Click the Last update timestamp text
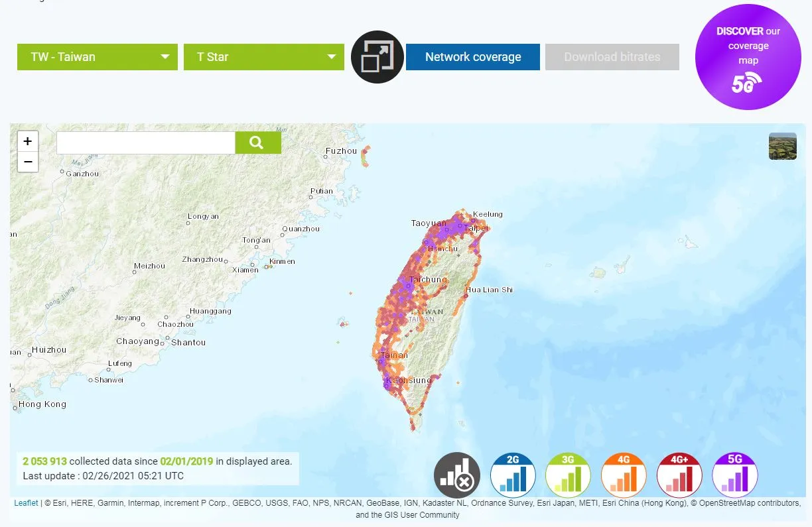 (x=103, y=476)
